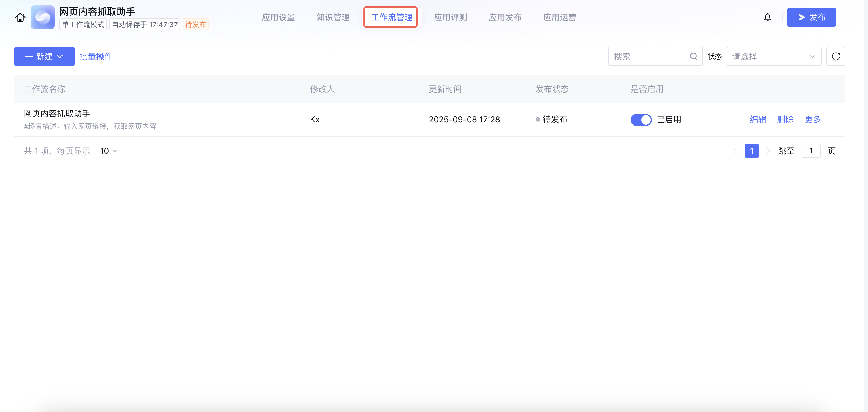Click 编辑 for the workflow row
Viewport: 868px width, 412px height.
[758, 119]
